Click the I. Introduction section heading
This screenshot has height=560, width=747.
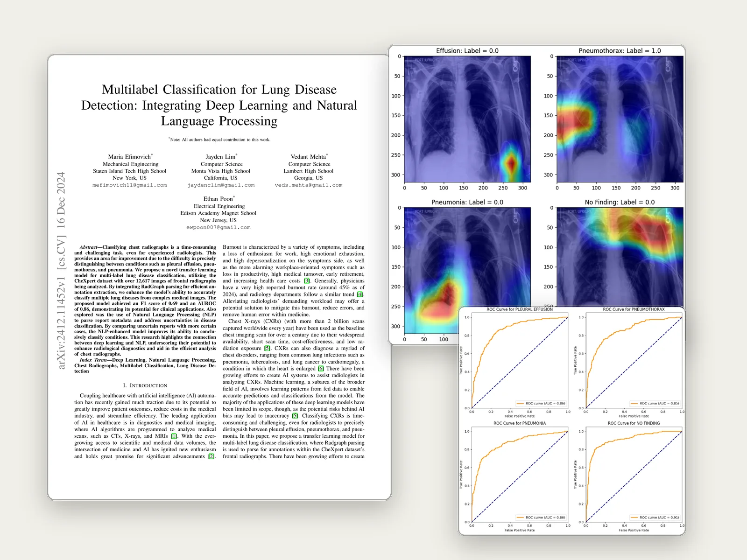point(145,385)
